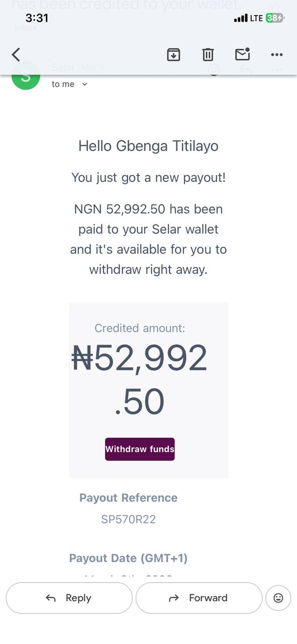Tap the forward arrow inside the Forward button
Image resolution: width=297 pixels, height=644 pixels.
[x=173, y=598]
